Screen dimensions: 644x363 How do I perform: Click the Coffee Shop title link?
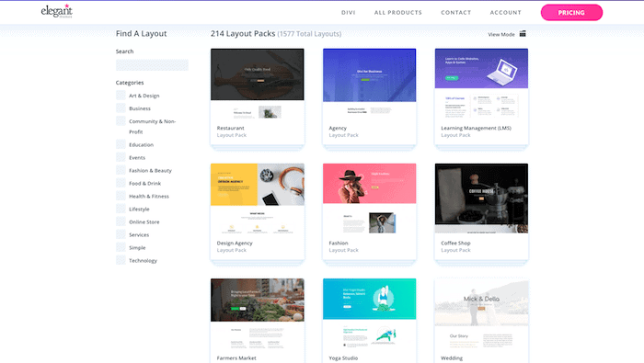[x=455, y=243]
